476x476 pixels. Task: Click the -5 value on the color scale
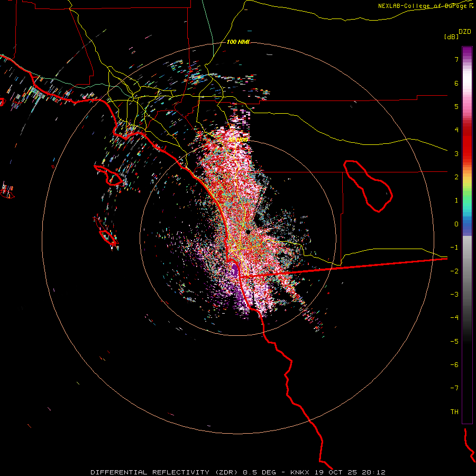tap(454, 342)
